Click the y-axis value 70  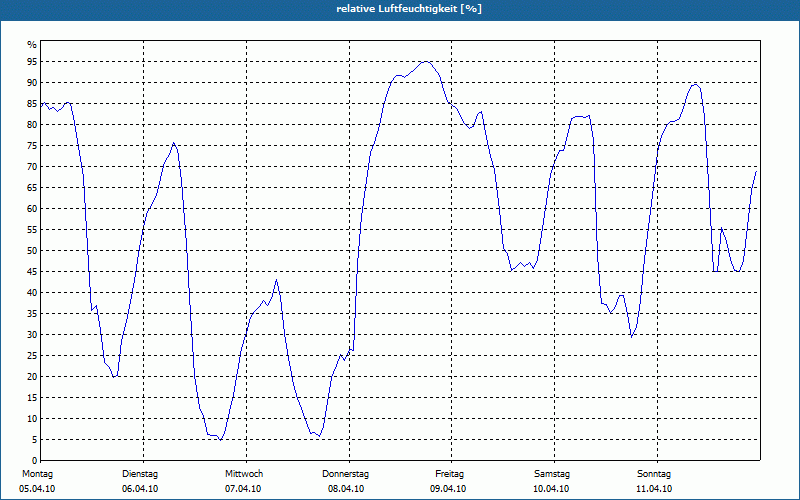point(32,167)
